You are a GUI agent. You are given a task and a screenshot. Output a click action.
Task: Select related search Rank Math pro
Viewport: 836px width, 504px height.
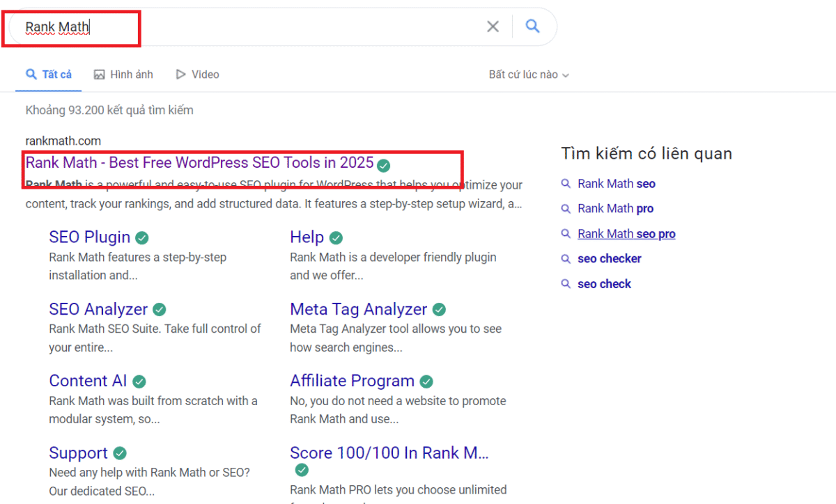point(615,209)
